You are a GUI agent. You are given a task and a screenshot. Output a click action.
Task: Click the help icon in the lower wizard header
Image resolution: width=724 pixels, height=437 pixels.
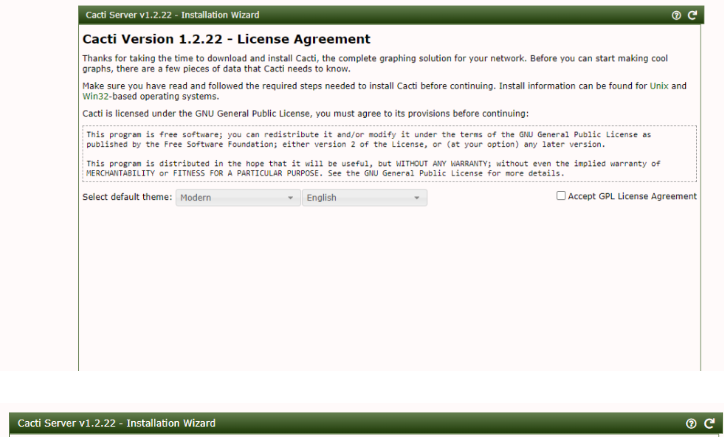[x=691, y=424]
